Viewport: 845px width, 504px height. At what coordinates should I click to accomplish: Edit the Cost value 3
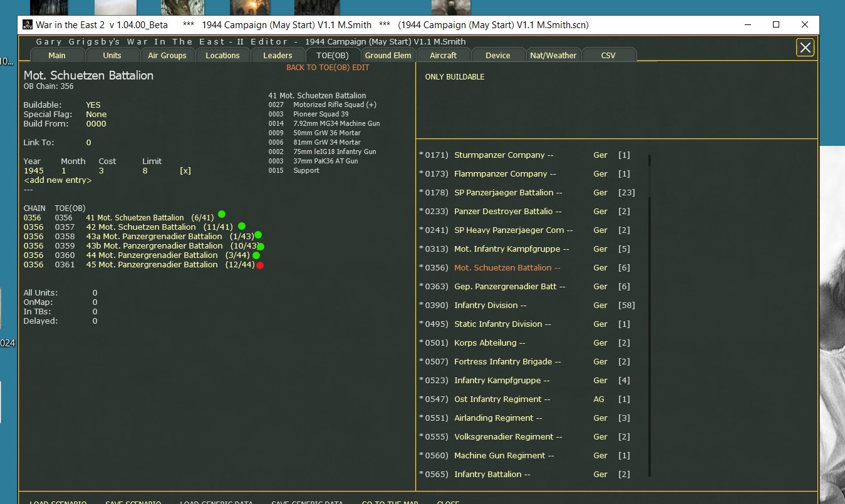click(101, 170)
